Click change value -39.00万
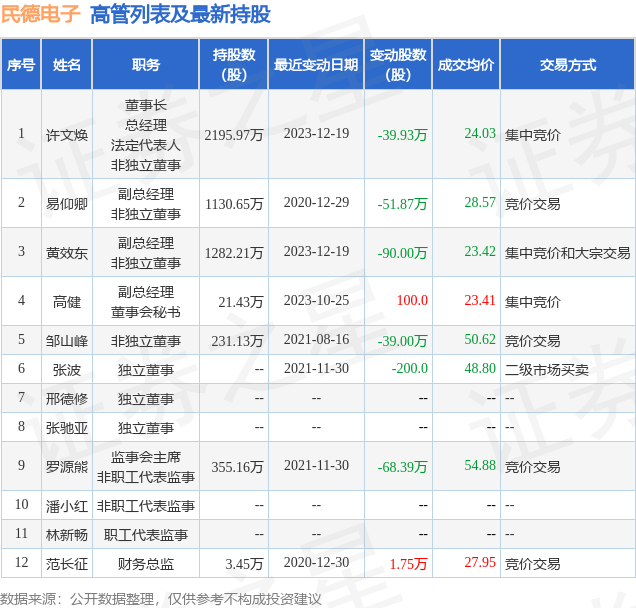636x608 pixels. tap(402, 341)
